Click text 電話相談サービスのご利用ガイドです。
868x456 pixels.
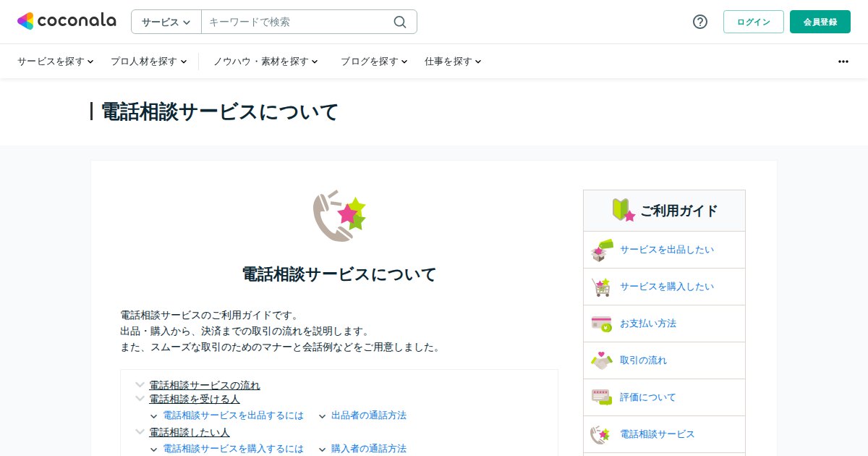coord(209,315)
